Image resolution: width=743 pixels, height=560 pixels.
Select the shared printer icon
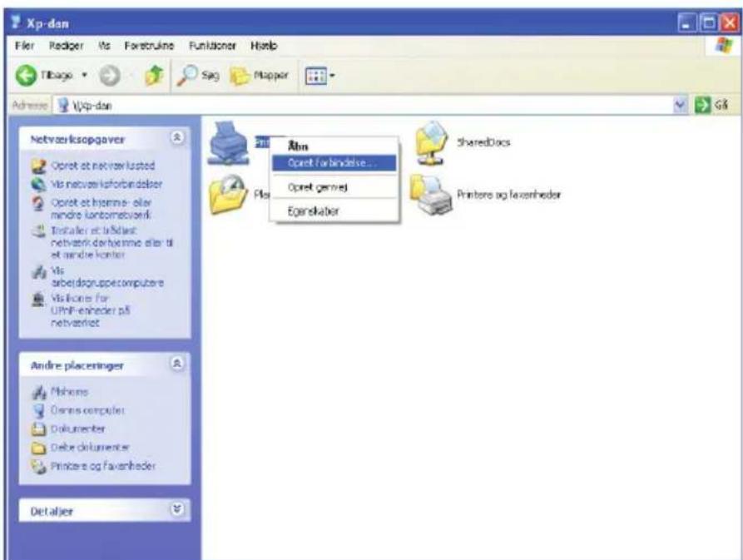coord(229,143)
